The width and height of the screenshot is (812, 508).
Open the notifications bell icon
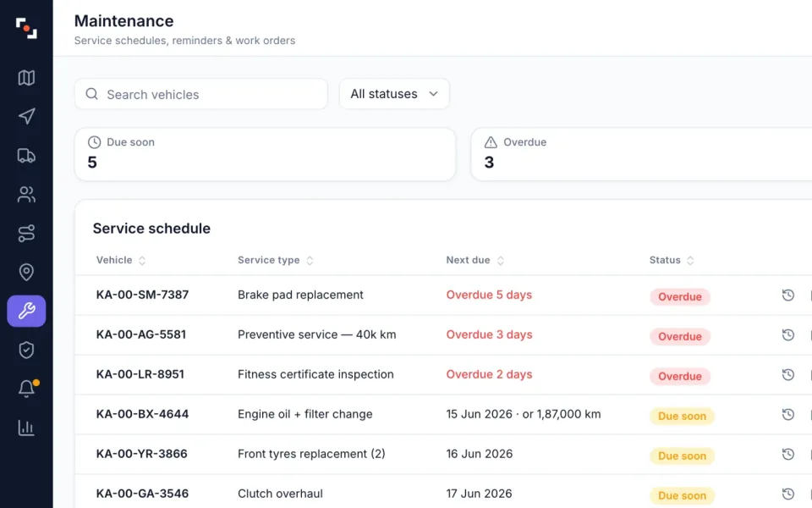point(26,389)
